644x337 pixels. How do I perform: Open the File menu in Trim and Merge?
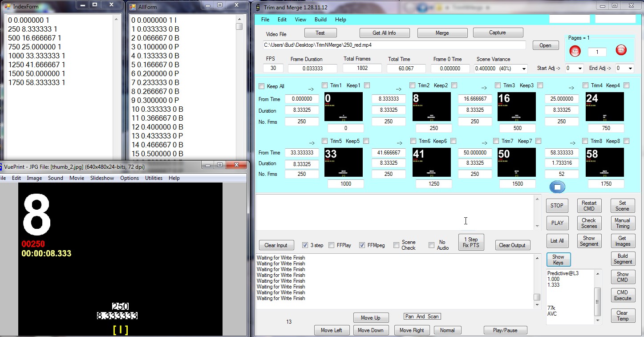pos(265,20)
